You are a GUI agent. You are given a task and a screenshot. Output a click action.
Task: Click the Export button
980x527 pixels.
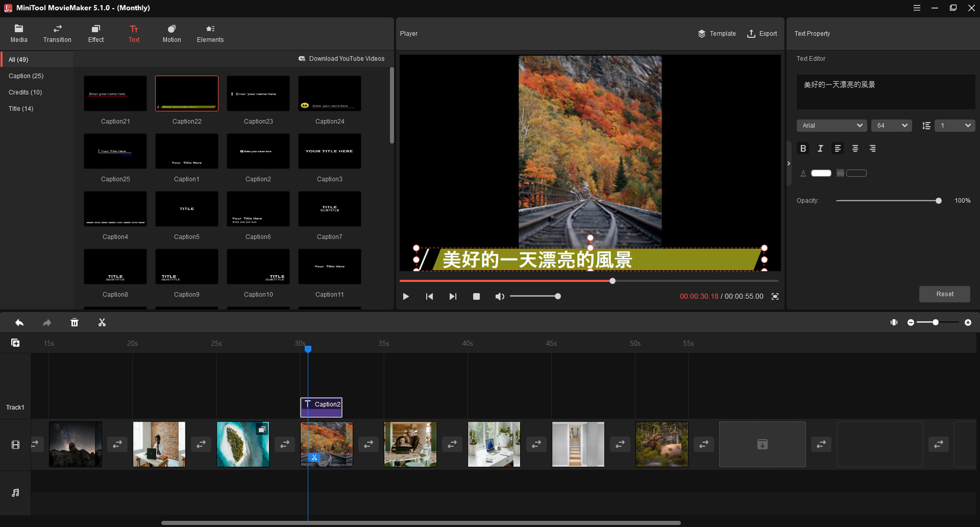pos(762,34)
